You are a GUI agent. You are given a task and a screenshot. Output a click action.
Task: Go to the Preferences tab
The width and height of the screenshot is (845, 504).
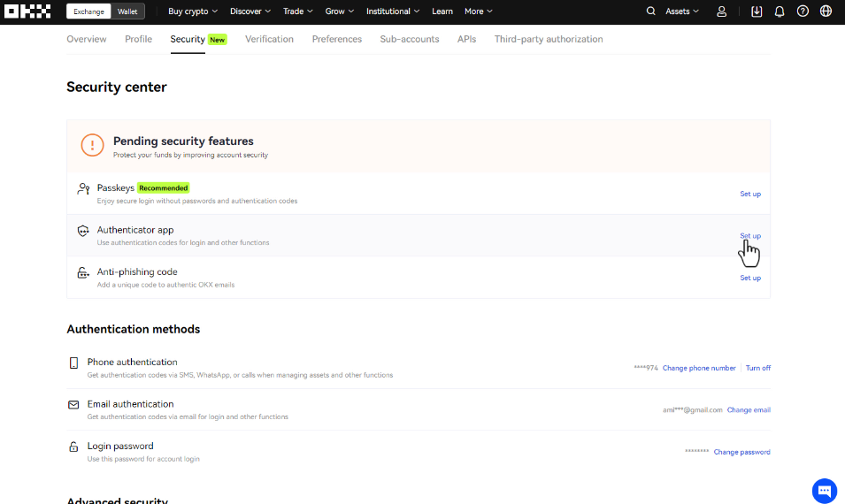(x=337, y=39)
